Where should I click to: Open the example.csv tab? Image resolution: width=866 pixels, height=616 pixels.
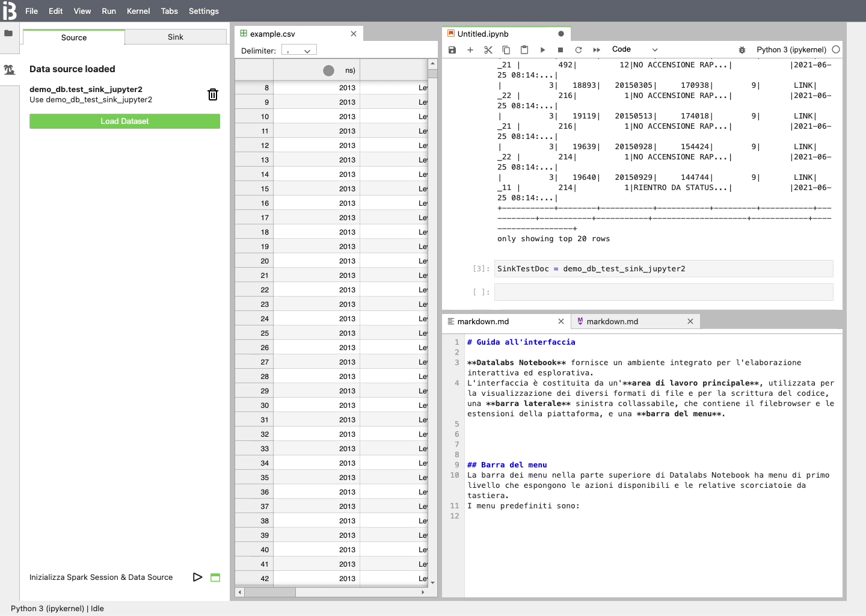pyautogui.click(x=272, y=34)
